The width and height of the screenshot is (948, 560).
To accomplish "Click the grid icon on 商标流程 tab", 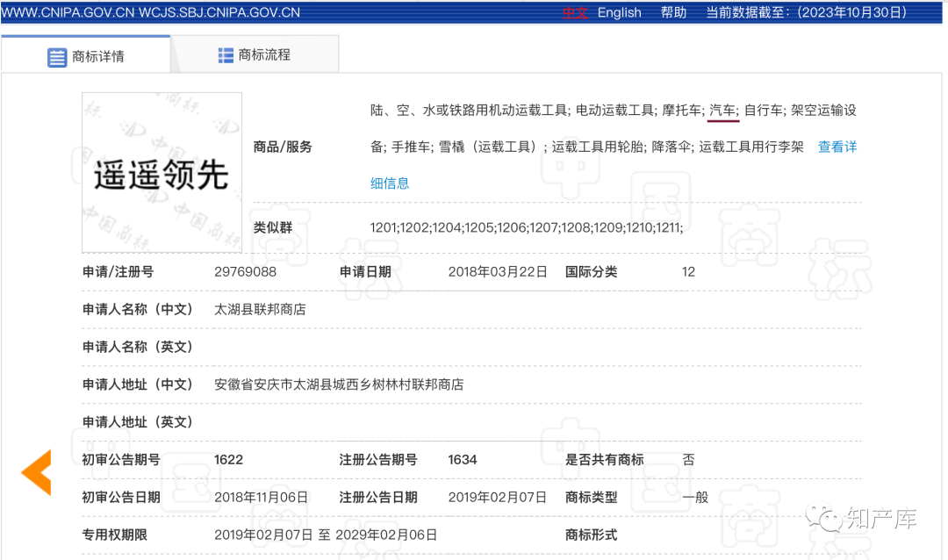I will [226, 55].
